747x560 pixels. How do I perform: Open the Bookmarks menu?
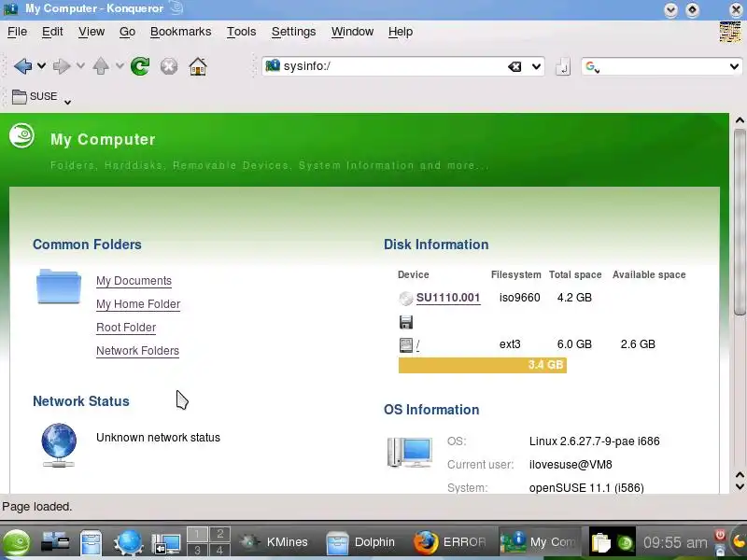(x=180, y=32)
